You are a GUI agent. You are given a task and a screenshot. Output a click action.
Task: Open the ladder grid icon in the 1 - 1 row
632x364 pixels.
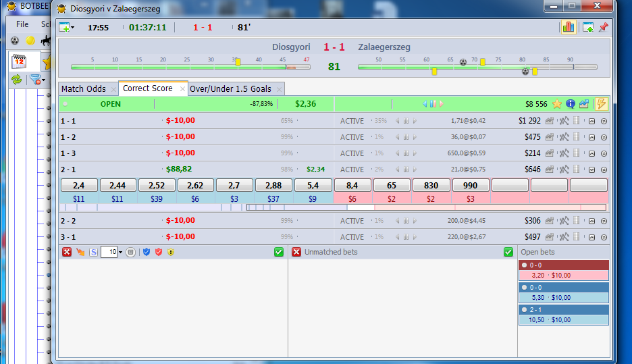click(x=577, y=120)
